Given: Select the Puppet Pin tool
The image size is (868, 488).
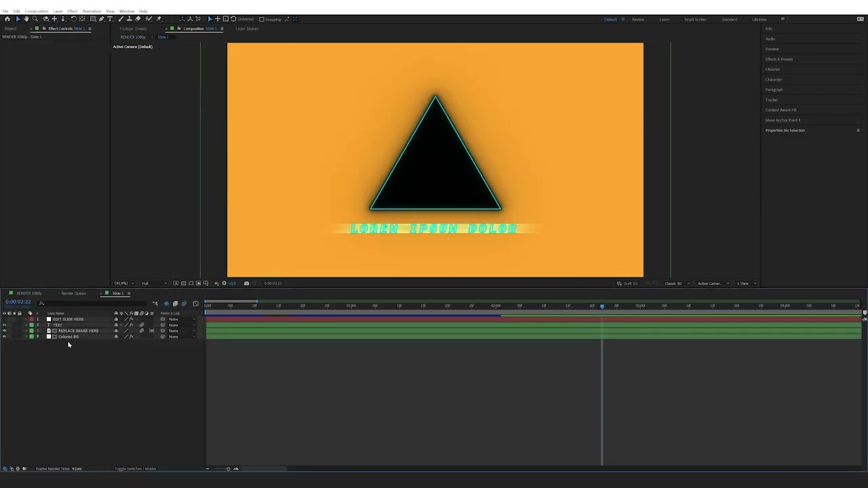Looking at the screenshot, I should (x=159, y=19).
